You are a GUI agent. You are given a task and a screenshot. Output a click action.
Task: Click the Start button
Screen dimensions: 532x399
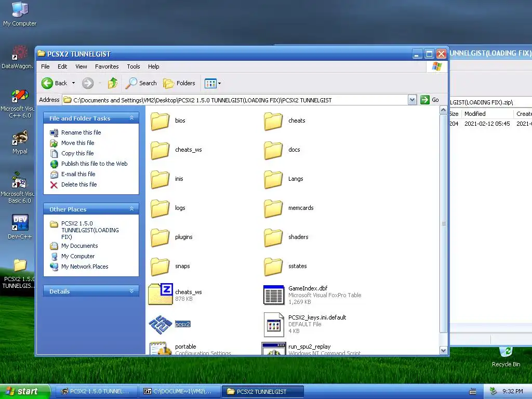24,392
